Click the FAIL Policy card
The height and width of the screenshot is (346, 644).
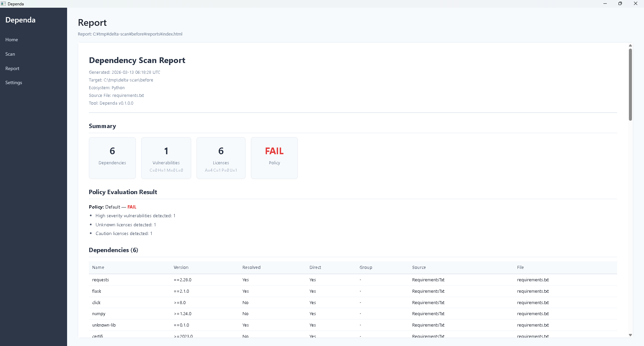[x=274, y=158]
